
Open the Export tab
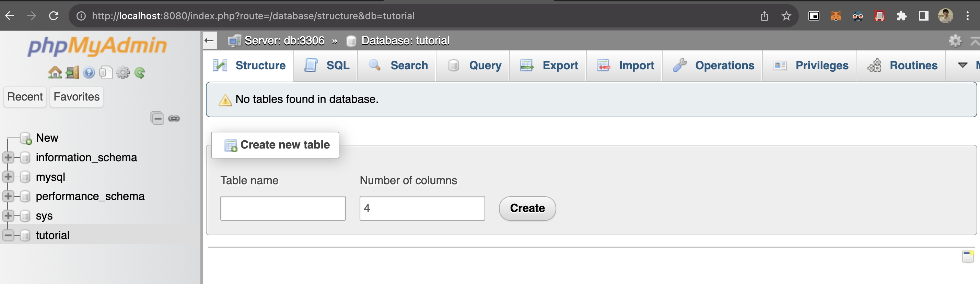[549, 66]
